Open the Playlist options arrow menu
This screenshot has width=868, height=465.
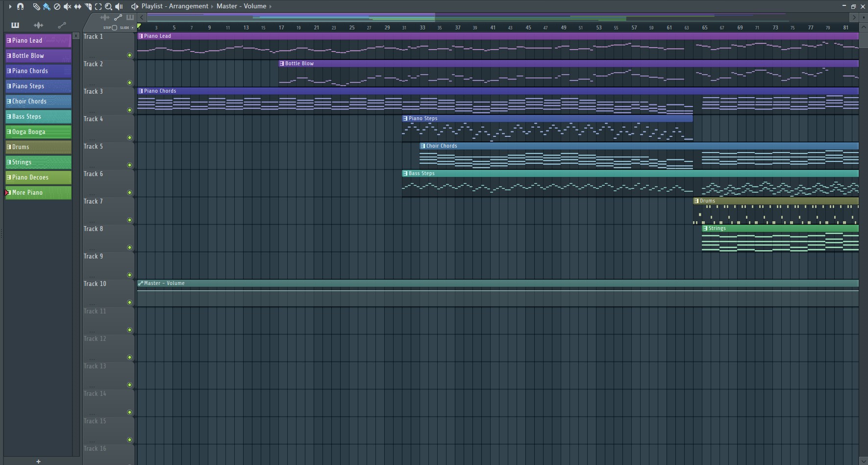(10, 6)
